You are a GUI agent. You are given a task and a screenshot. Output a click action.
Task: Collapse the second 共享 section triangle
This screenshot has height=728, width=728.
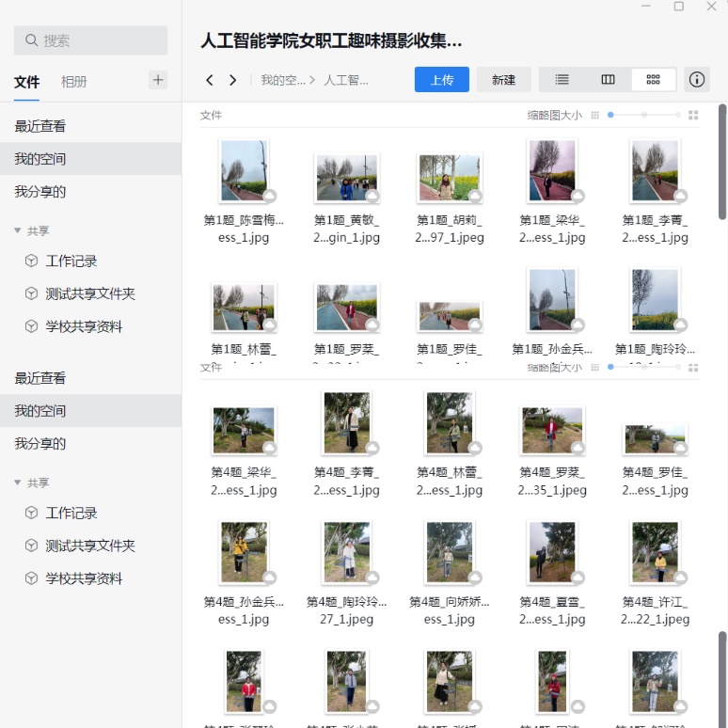tap(17, 483)
